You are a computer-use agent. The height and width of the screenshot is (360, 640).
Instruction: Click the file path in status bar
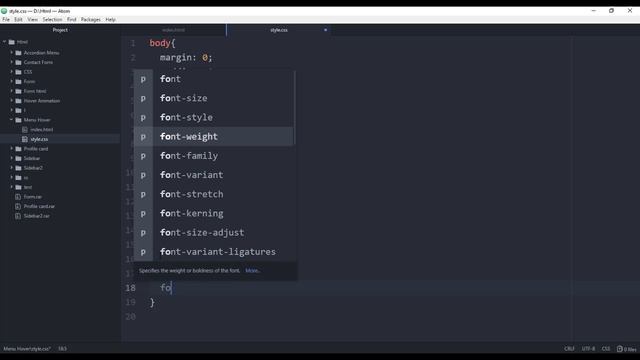click(27, 349)
